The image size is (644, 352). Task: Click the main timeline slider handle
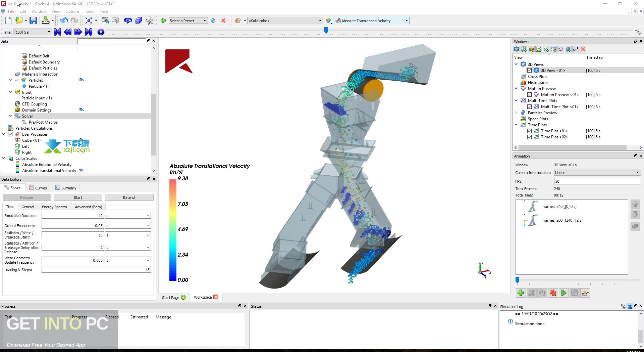(x=326, y=31)
